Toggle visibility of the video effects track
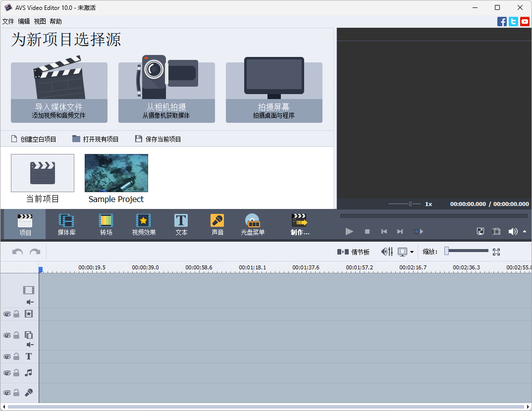The width and height of the screenshot is (532, 411). coord(6,314)
